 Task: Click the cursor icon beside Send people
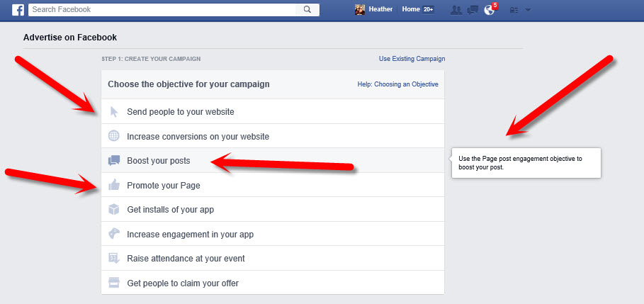[x=114, y=112]
